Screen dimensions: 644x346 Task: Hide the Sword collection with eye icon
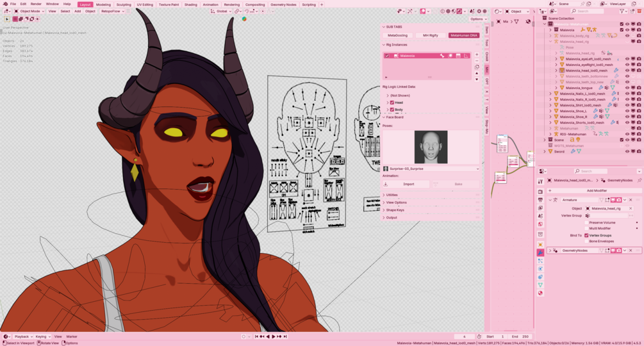tap(627, 151)
